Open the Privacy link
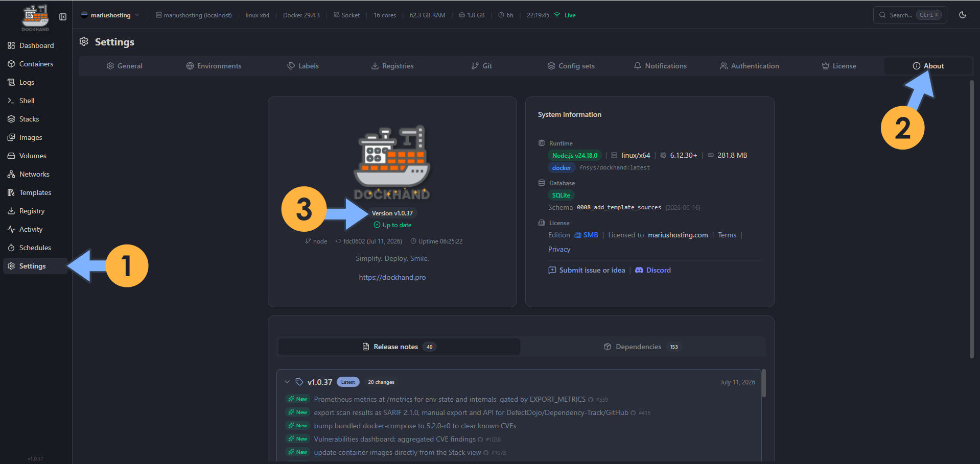The image size is (980, 464). point(559,249)
